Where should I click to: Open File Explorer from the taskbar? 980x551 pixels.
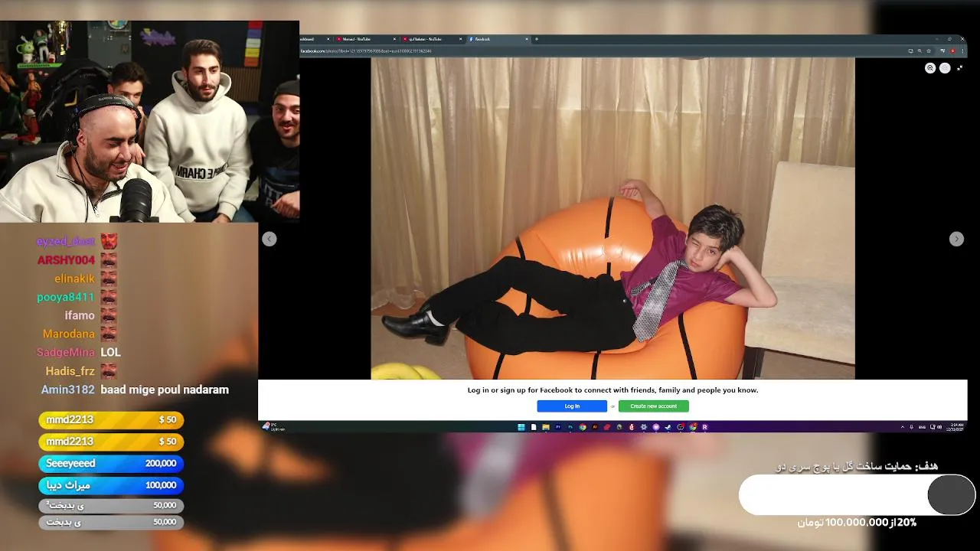click(545, 427)
